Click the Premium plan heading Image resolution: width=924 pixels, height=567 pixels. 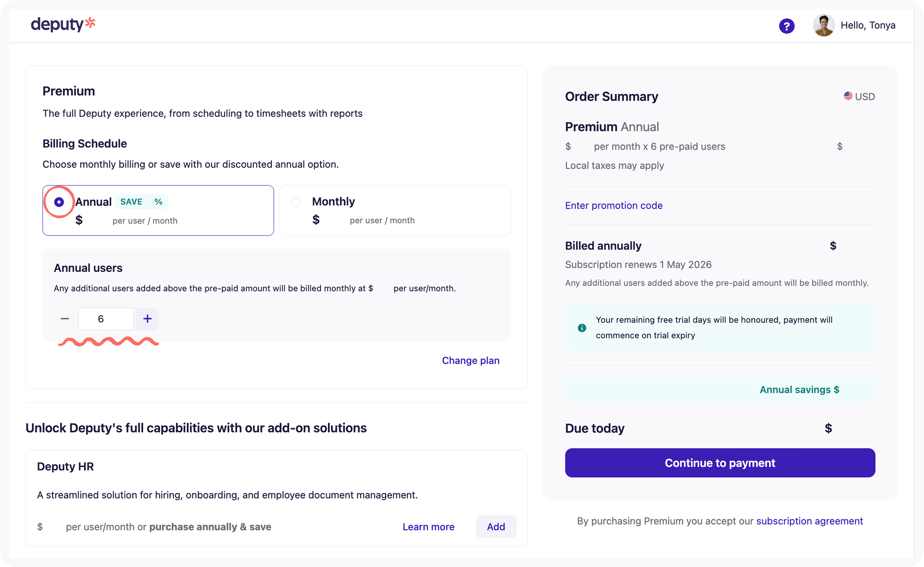[69, 91]
